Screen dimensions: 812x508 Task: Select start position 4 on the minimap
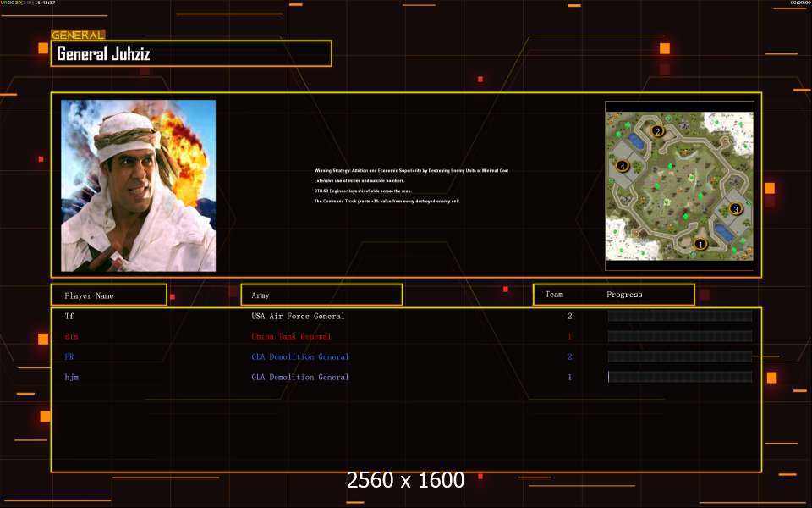623,166
